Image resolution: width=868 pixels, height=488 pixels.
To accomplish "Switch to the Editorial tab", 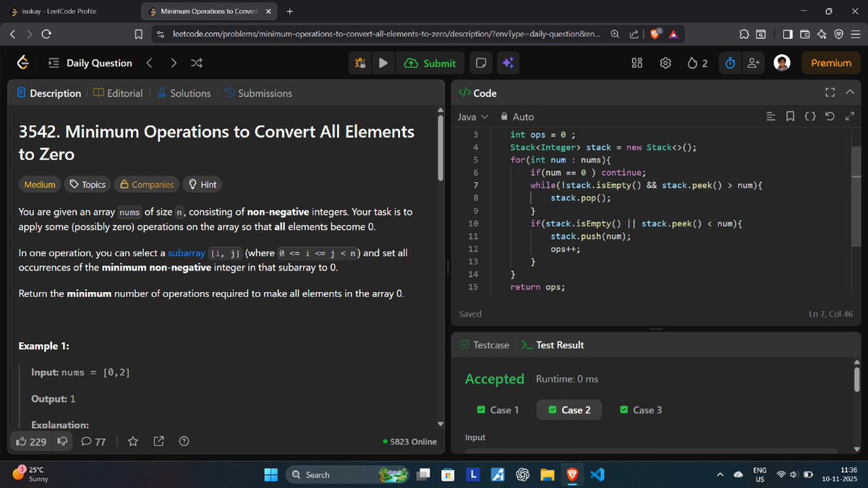I will (x=118, y=93).
